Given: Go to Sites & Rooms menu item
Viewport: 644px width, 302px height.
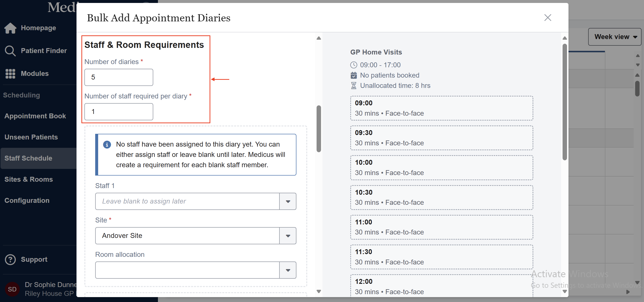Looking at the screenshot, I should 29,179.
